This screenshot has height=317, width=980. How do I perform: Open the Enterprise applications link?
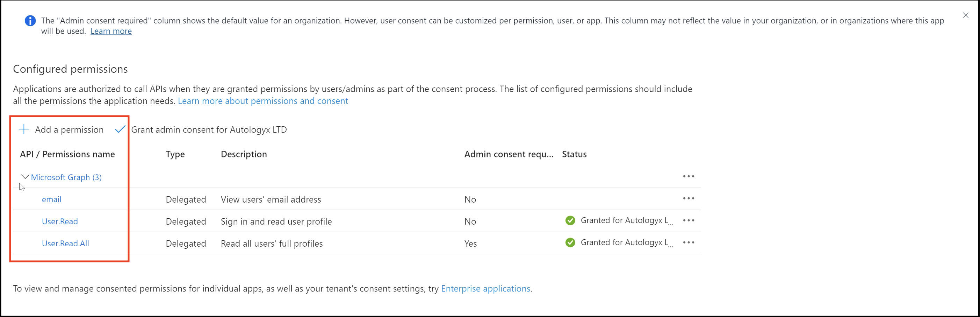[485, 288]
